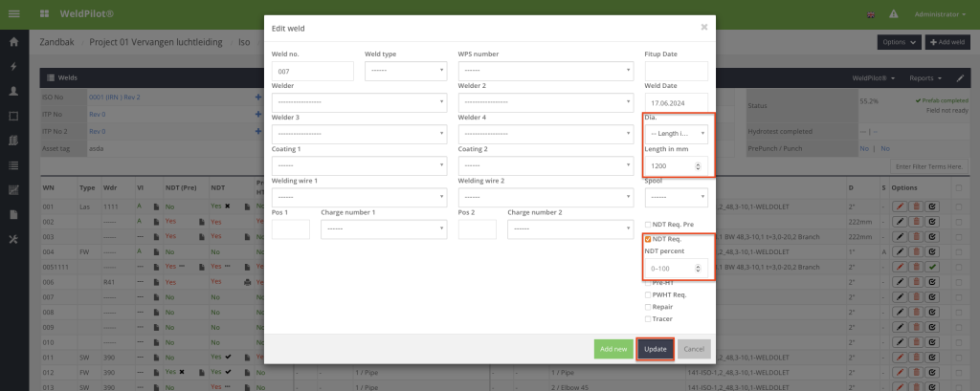This screenshot has width=980, height=391.
Task: Open the Home icon in the sidebar
Action: [x=13, y=43]
